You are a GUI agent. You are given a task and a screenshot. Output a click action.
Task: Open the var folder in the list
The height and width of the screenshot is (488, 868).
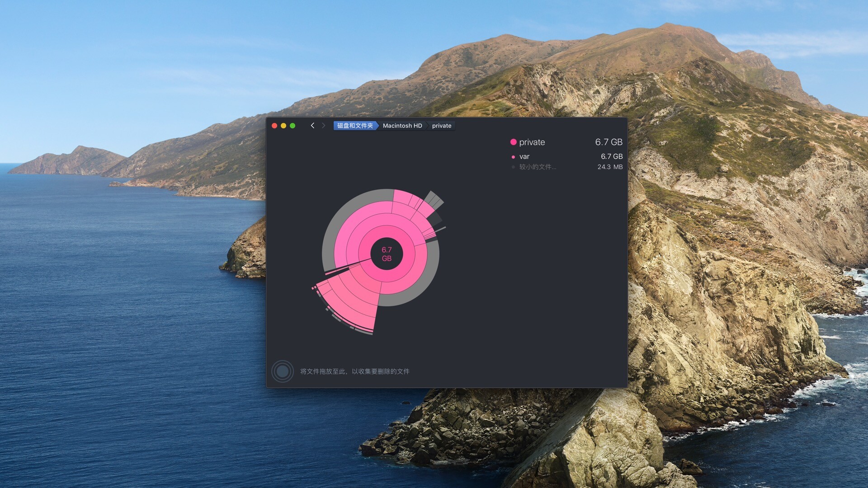(x=524, y=156)
